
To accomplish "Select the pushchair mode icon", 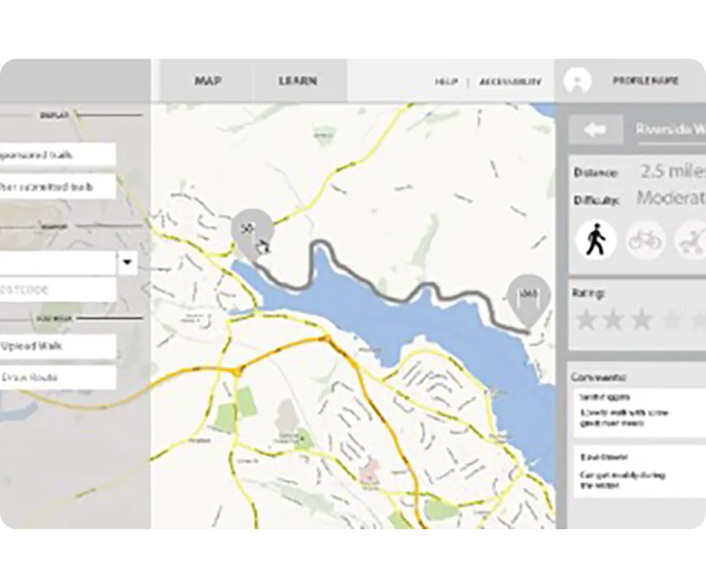I will 692,239.
